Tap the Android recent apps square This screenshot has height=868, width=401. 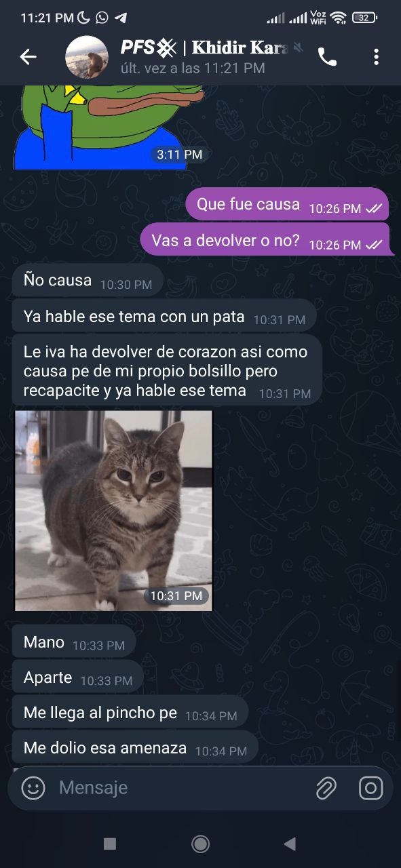tap(110, 844)
